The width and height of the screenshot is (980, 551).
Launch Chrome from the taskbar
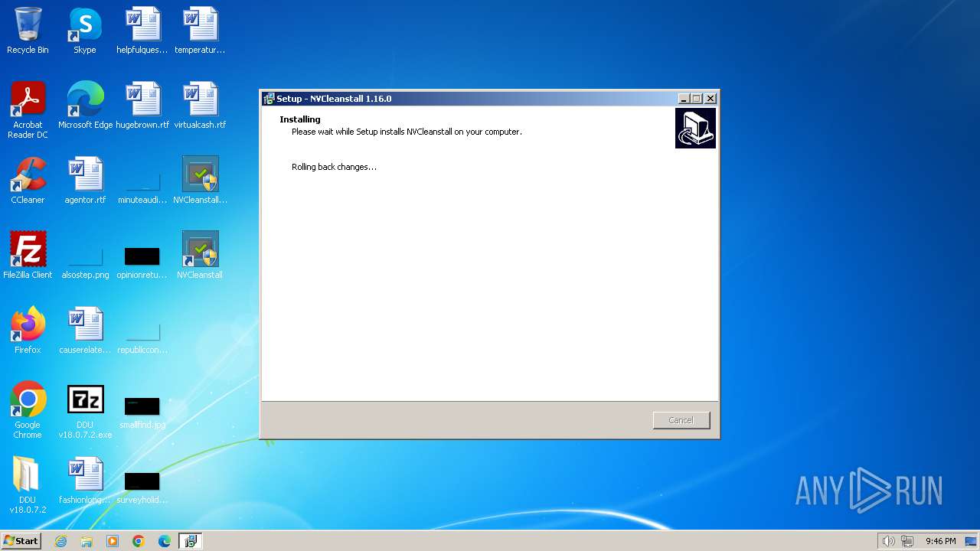[139, 541]
